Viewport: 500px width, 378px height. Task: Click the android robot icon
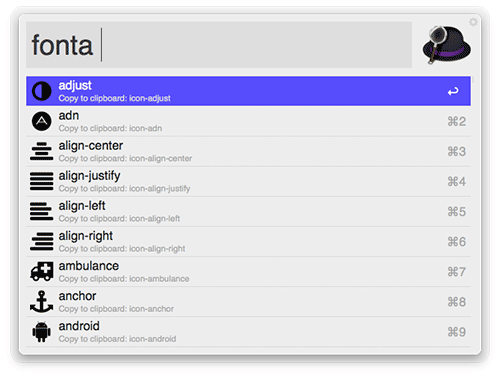pyautogui.click(x=42, y=332)
